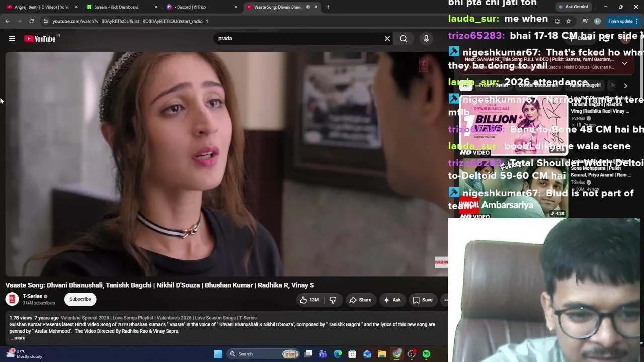Image resolution: width=644 pixels, height=362 pixels.
Task: Share the Vaaste video
Action: point(360,300)
